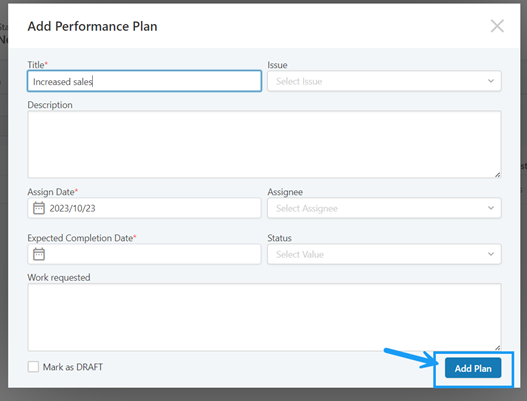Click inside the Work requested text area
527x401 pixels.
click(x=264, y=317)
